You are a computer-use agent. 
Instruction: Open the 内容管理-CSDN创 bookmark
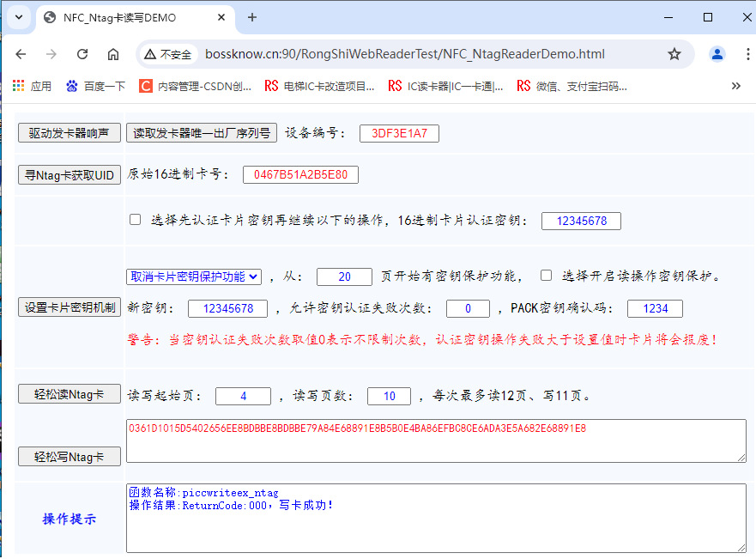coord(196,87)
